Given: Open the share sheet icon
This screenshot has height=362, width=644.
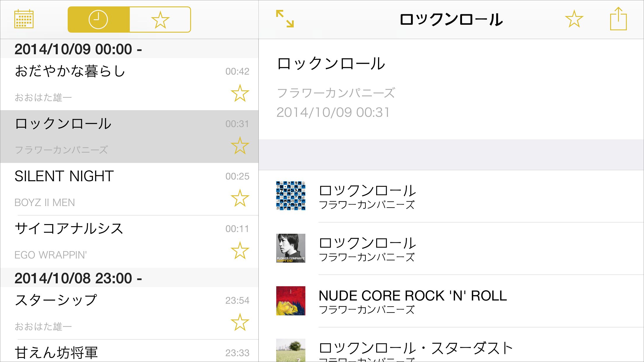Looking at the screenshot, I should click(618, 19).
